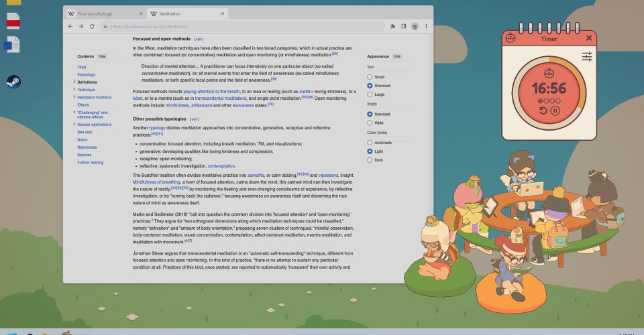Viewport: 644px width, 335px height.
Task: Jump to See also in Contents
Action: point(85,132)
